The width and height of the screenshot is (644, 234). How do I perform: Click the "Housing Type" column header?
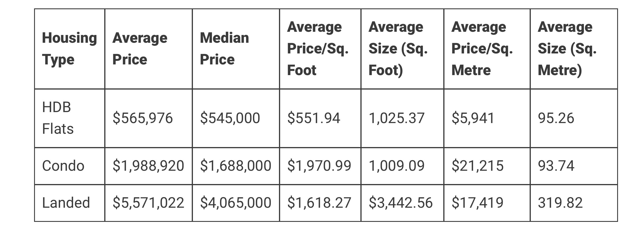(x=69, y=49)
